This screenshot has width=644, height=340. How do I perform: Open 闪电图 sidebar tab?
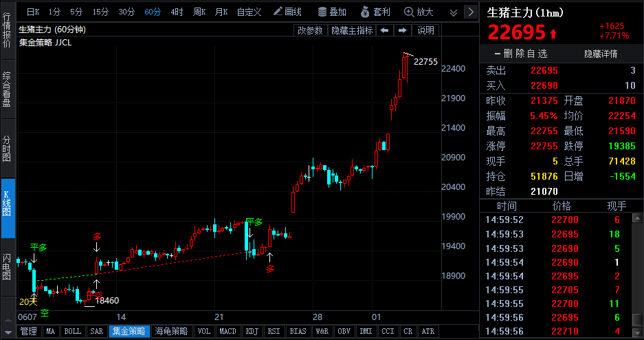7,268
